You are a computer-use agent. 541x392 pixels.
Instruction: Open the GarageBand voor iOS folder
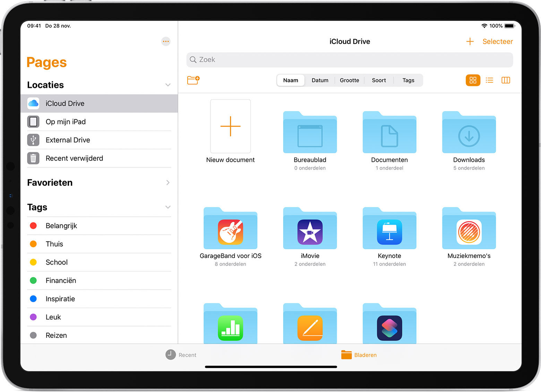[231, 228]
